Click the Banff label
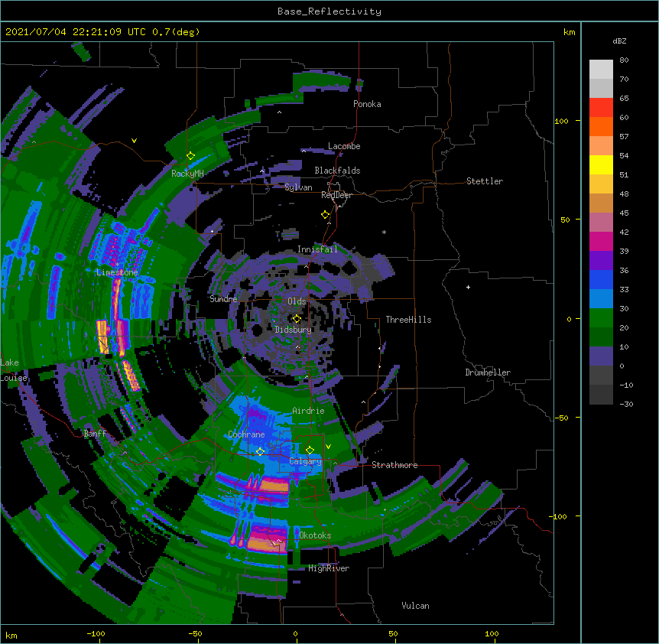 95,434
